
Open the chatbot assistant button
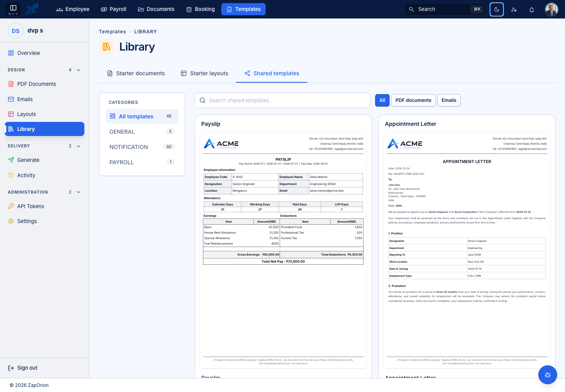pyautogui.click(x=548, y=375)
